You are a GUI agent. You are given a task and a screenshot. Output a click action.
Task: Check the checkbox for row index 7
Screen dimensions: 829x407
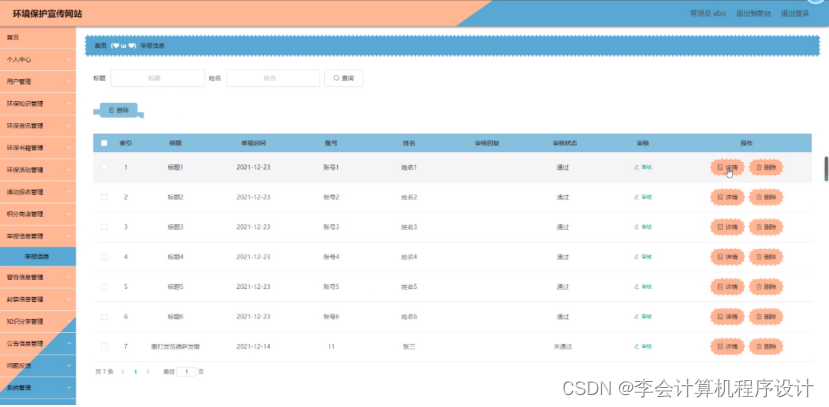pos(104,347)
